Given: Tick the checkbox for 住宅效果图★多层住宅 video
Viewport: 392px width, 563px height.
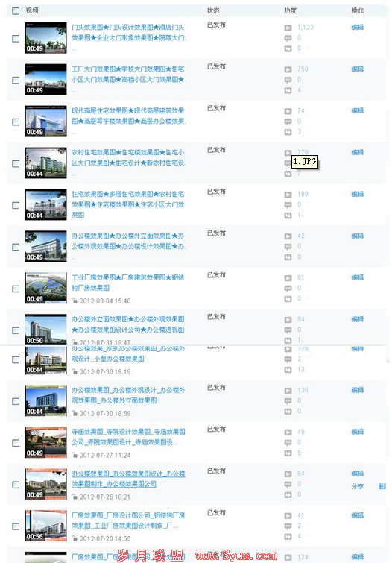Looking at the screenshot, I should click(16, 205).
